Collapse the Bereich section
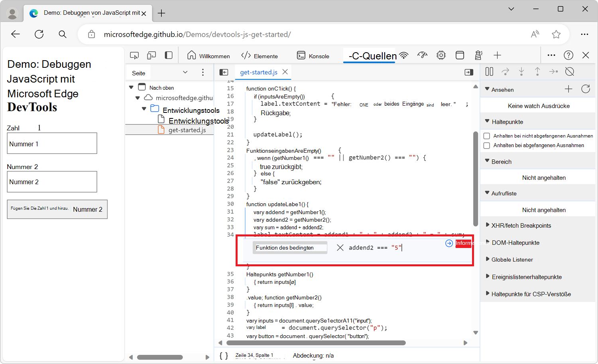 487,161
